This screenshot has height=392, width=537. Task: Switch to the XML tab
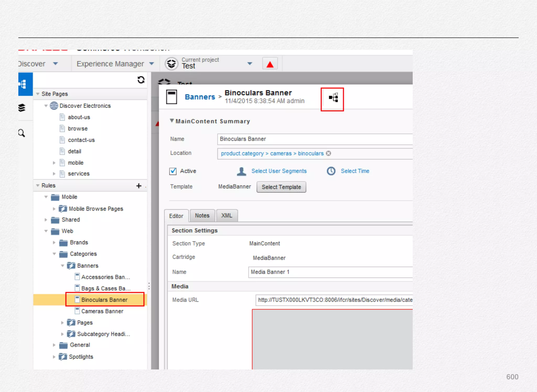point(227,216)
